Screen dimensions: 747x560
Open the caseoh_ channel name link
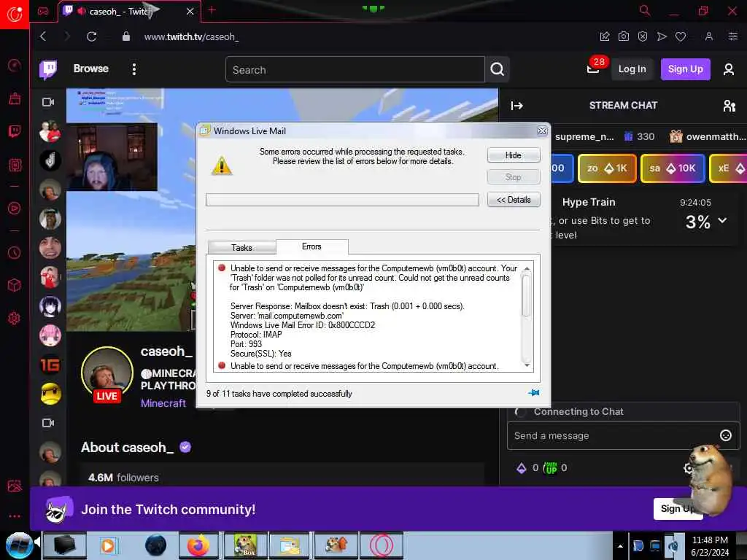coord(167,351)
